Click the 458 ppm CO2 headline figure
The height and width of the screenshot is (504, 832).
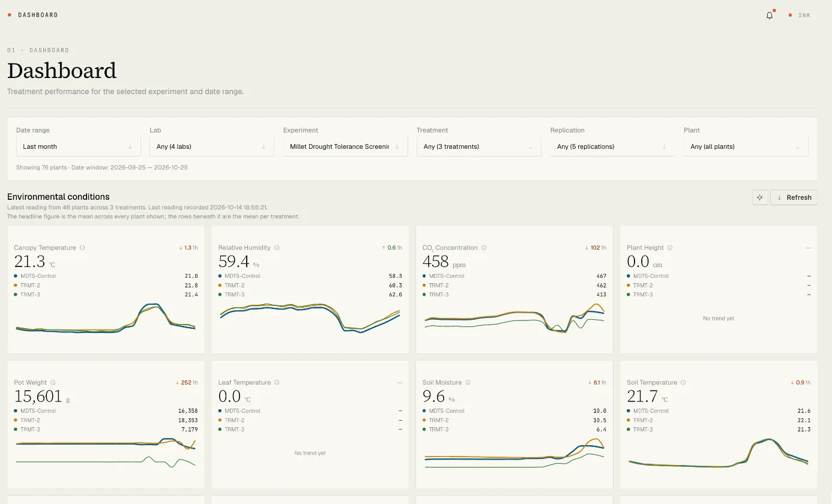point(444,262)
